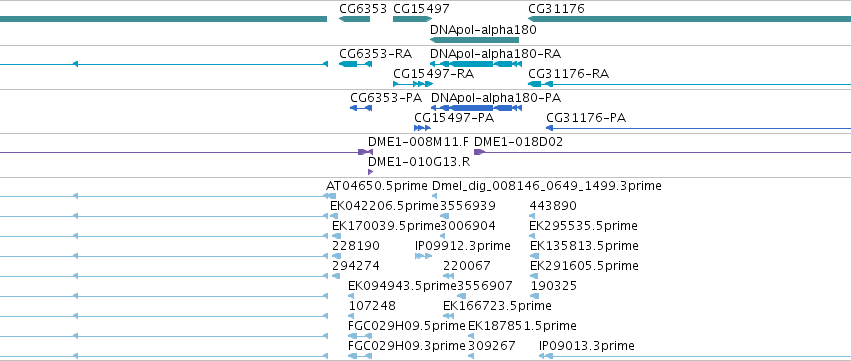Select the CG15497-RA transcript arrows
Viewport: 851px width, 361px height.
coord(412,84)
